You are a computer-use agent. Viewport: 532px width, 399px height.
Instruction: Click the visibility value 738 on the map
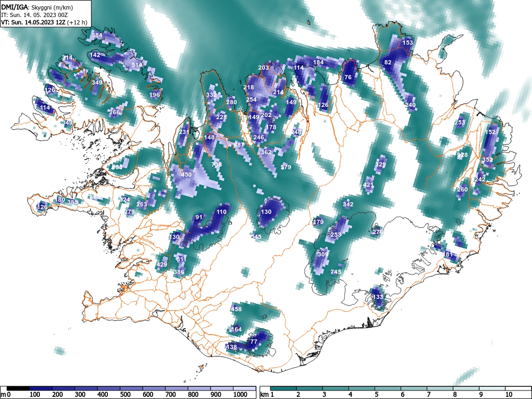pos(217,164)
